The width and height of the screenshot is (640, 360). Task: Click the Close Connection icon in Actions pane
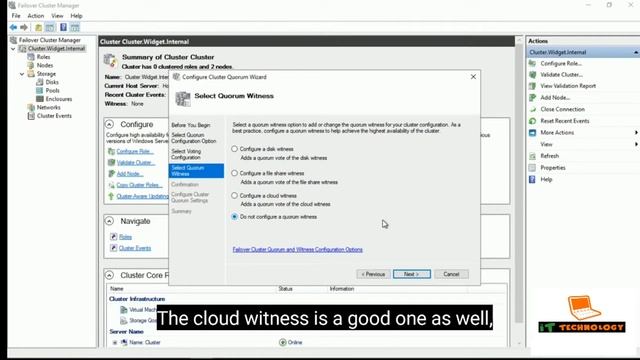coord(532,109)
